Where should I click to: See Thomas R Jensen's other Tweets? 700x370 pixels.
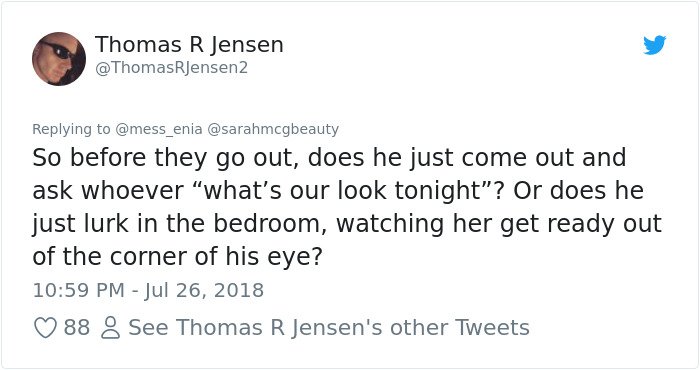(x=329, y=328)
